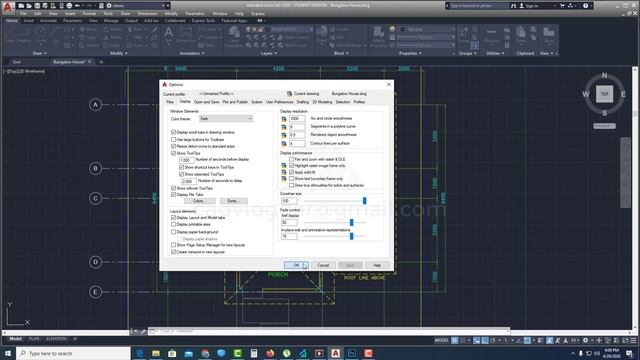Switch to the Open and Save tab
The width and height of the screenshot is (640, 360).
coord(207,102)
